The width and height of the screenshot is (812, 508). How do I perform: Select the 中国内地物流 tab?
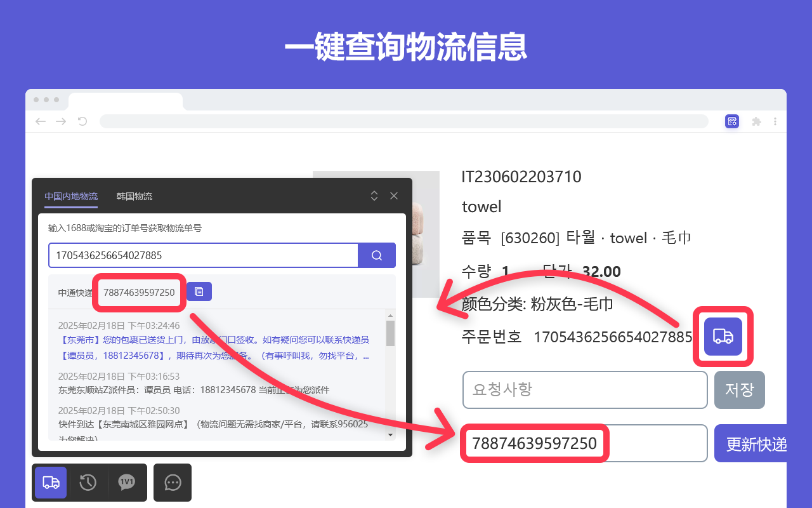pos(70,196)
